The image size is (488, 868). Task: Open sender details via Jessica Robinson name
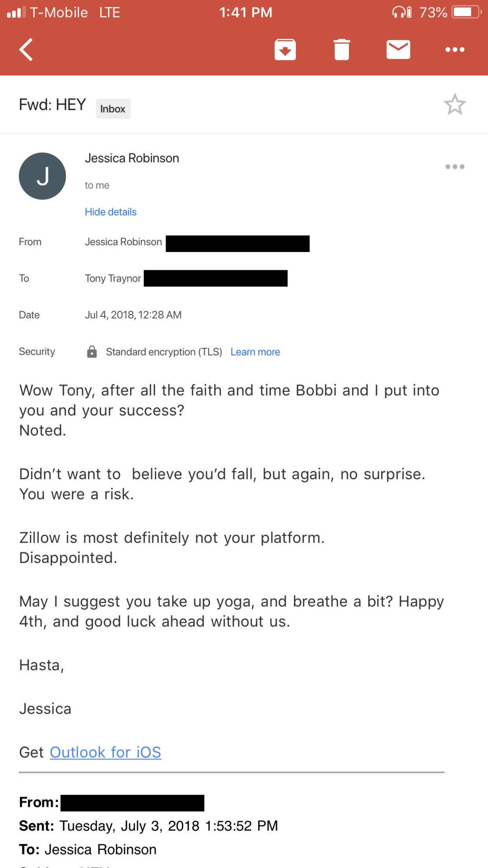coord(132,158)
